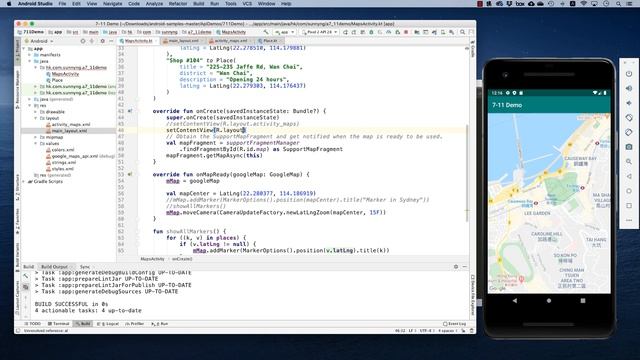Open the Refactor menu
The width and height of the screenshot is (640, 360).
pos(178,4)
